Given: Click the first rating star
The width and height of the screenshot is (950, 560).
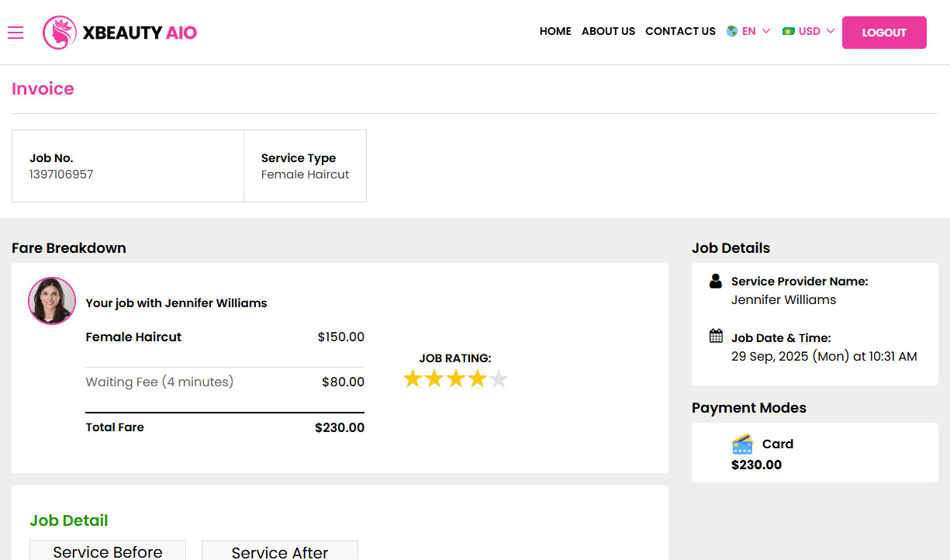Looking at the screenshot, I should point(413,379).
